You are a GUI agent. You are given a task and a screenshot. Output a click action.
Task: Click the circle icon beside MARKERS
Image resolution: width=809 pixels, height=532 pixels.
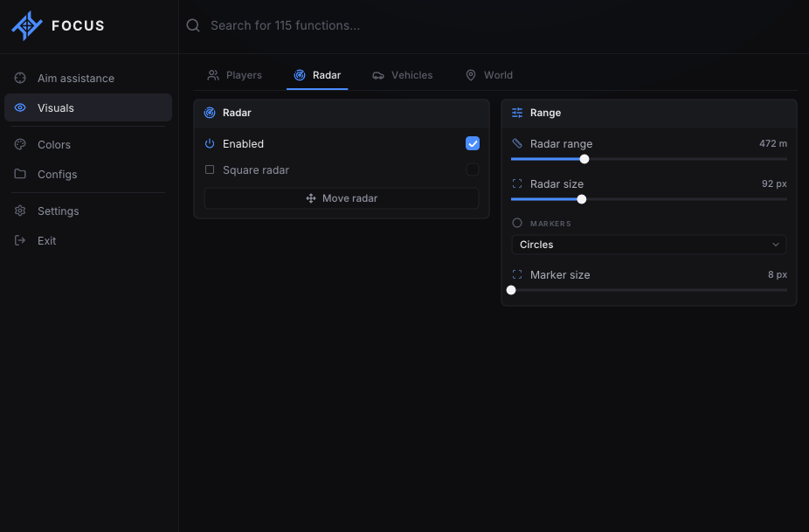point(517,223)
